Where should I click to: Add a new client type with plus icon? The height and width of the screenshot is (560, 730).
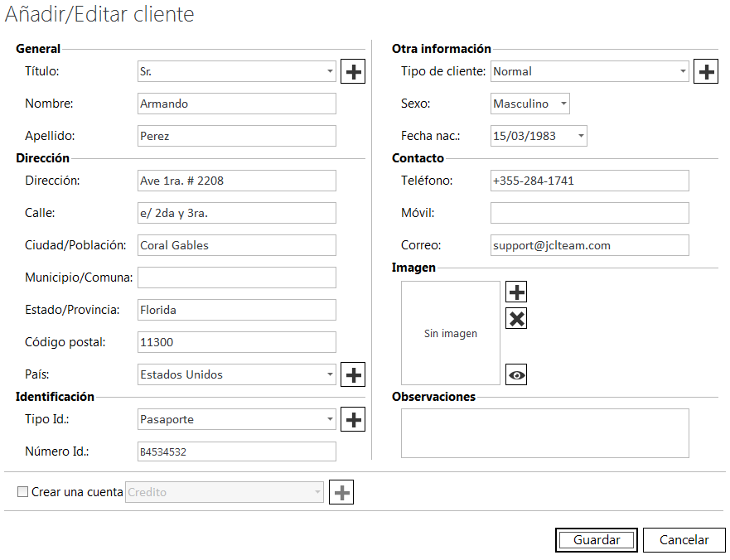point(706,72)
